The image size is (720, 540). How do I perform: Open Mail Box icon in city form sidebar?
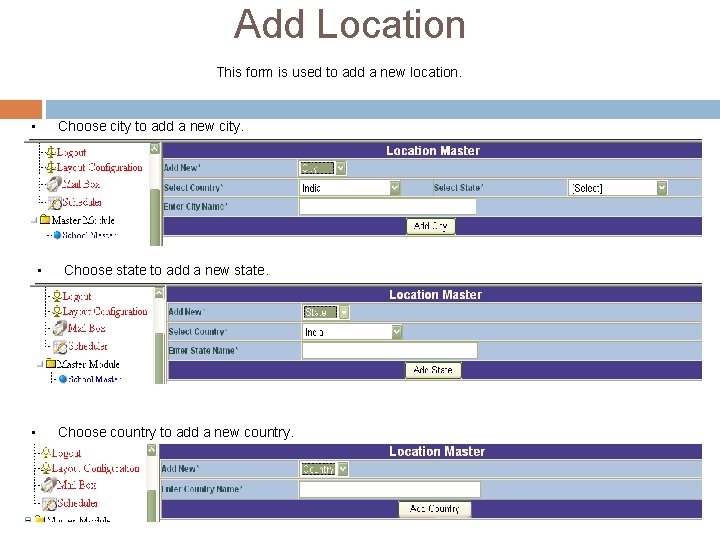(x=54, y=184)
